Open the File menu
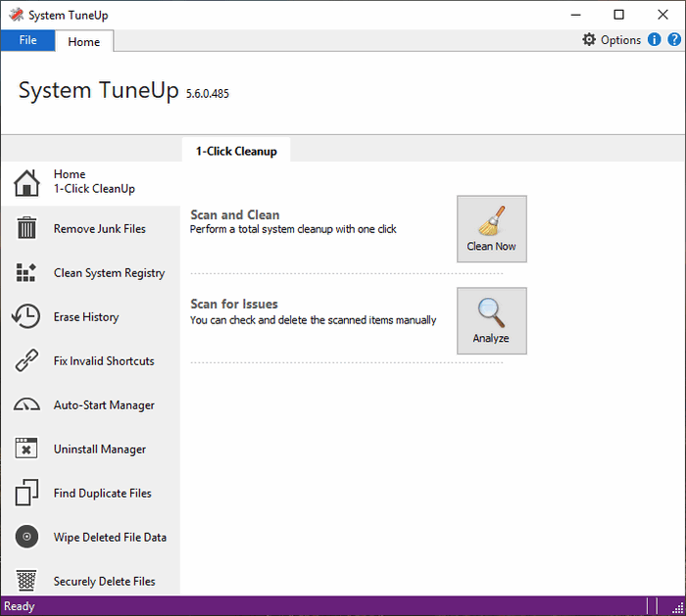This screenshot has height=616, width=686. [x=28, y=40]
